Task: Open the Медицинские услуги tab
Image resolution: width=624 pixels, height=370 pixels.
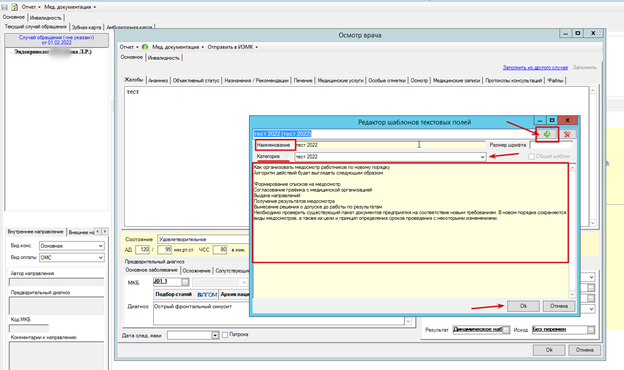Action: pyautogui.click(x=340, y=80)
